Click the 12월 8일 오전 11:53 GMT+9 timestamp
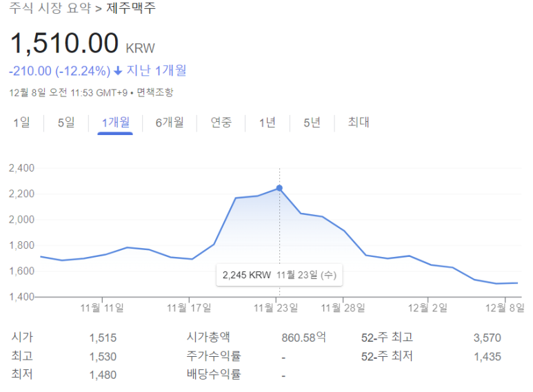 tap(68, 92)
